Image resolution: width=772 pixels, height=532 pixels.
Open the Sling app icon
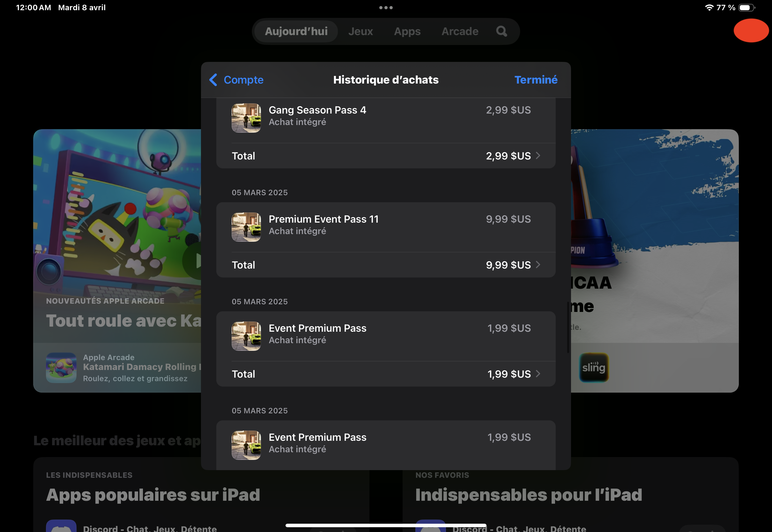coord(594,367)
